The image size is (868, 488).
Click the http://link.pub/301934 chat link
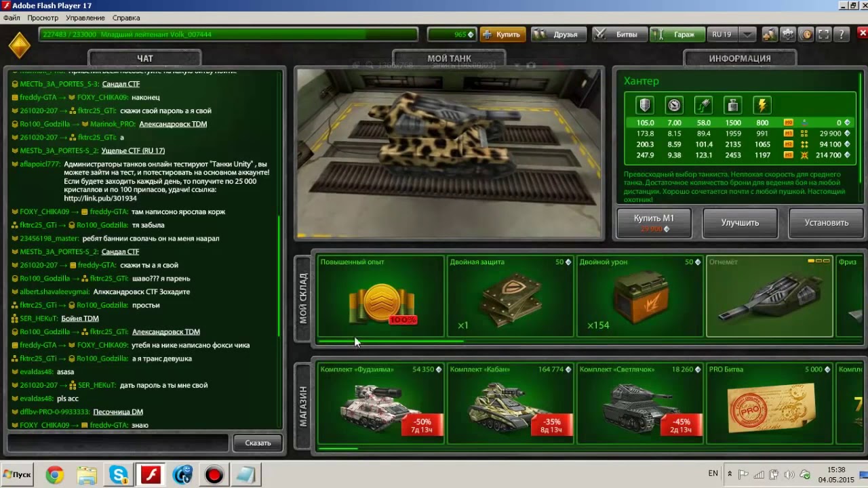point(100,199)
